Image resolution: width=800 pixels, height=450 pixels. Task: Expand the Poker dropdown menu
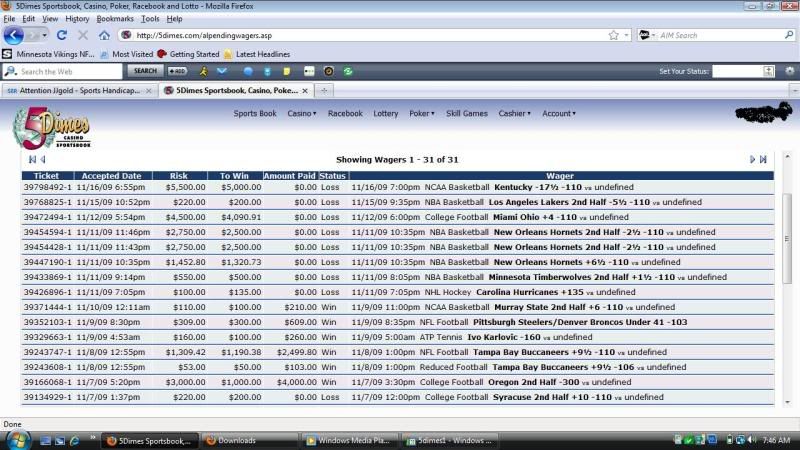tap(421, 113)
